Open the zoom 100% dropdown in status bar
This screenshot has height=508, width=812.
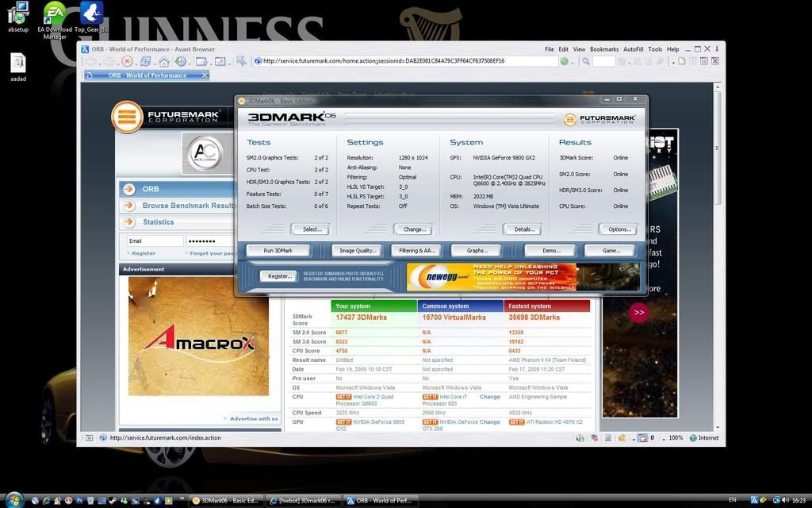click(x=676, y=438)
